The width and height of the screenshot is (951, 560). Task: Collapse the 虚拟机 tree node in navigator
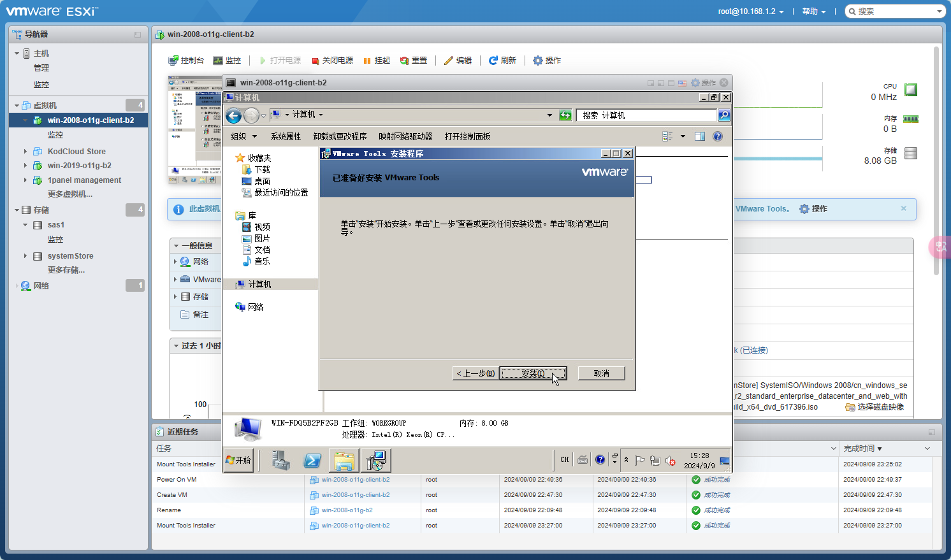pos(17,106)
